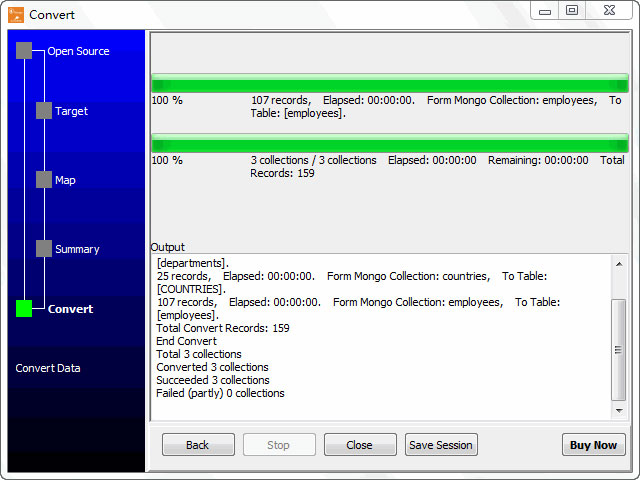Maximize the Convert window

point(572,11)
